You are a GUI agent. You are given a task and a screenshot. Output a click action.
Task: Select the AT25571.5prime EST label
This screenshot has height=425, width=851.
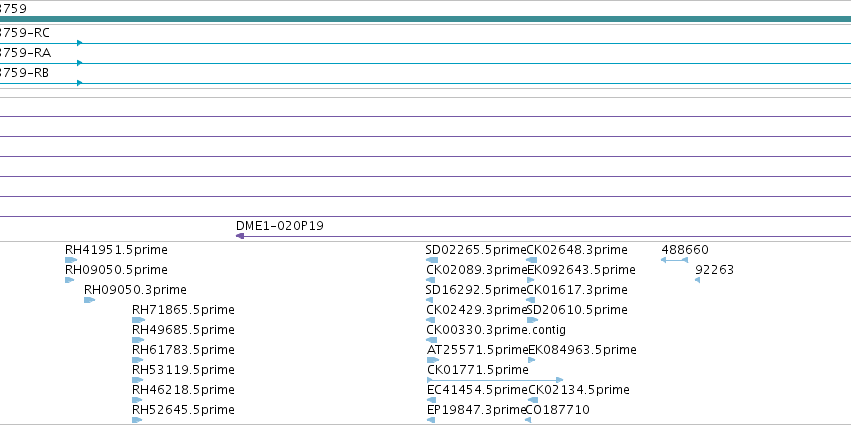click(478, 350)
